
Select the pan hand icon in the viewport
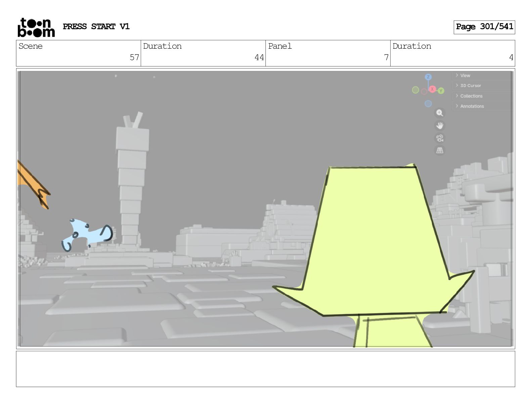440,126
